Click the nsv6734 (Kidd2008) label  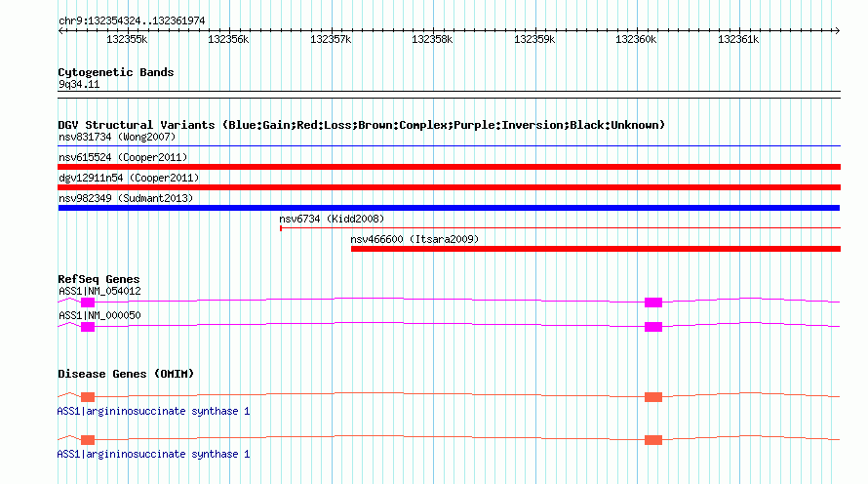[332, 219]
